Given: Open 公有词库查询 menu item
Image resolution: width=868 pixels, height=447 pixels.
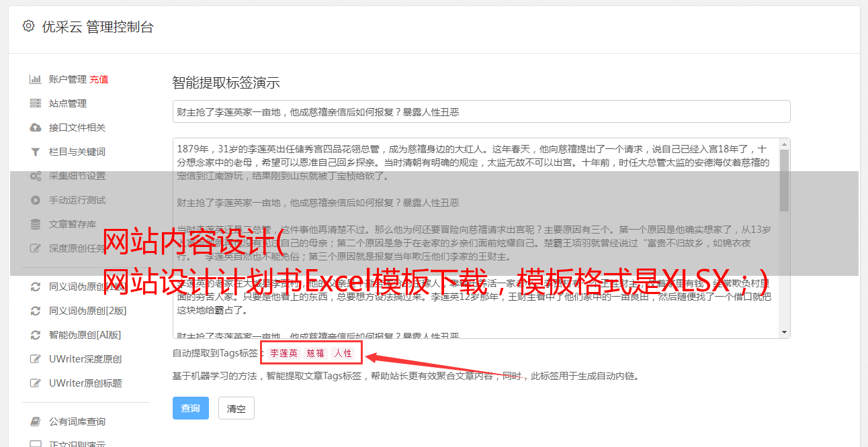Looking at the screenshot, I should pyautogui.click(x=77, y=421).
